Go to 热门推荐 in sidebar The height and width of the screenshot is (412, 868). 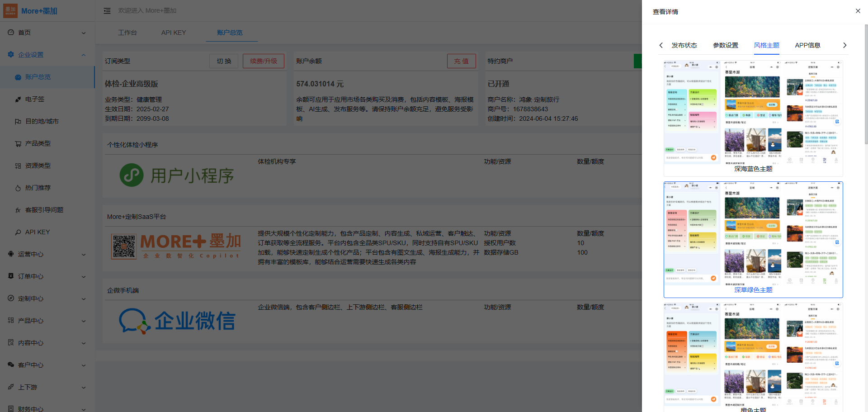pyautogui.click(x=38, y=188)
